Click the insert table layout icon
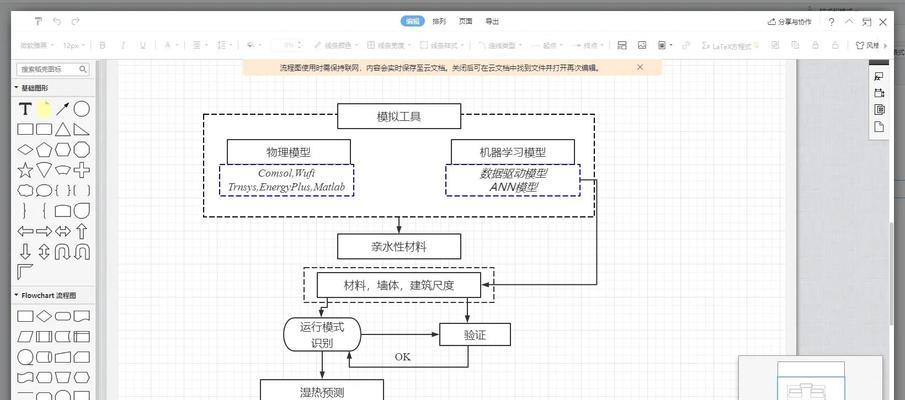The height and width of the screenshot is (400, 905). [x=622, y=45]
